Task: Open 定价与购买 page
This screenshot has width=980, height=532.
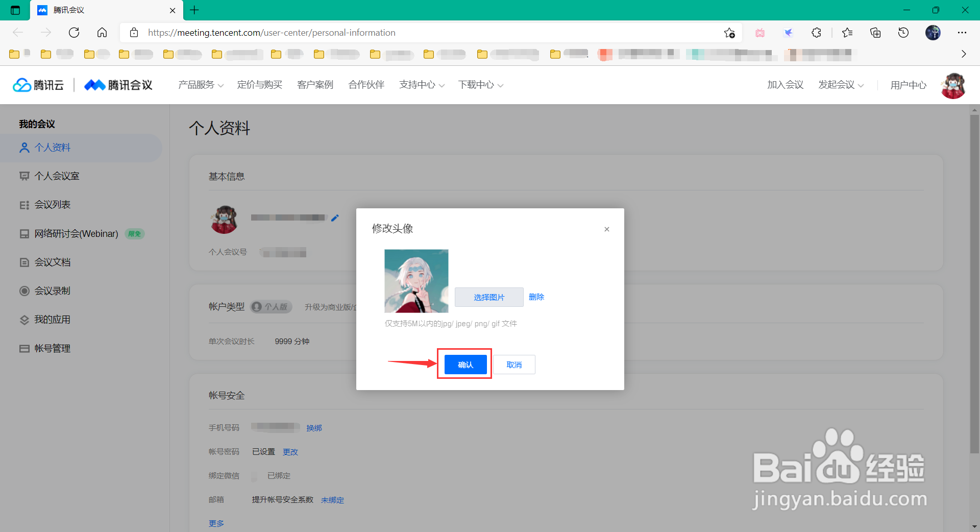Action: pyautogui.click(x=259, y=85)
